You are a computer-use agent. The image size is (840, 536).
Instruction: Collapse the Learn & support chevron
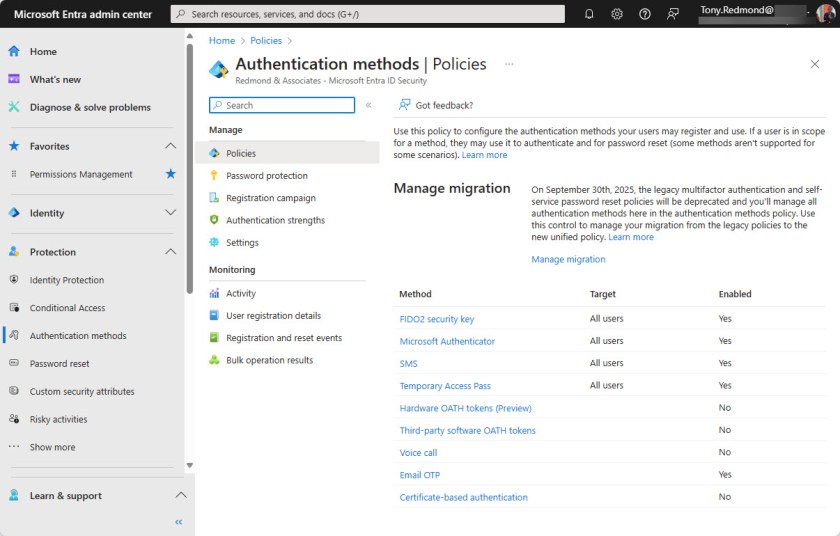point(181,495)
